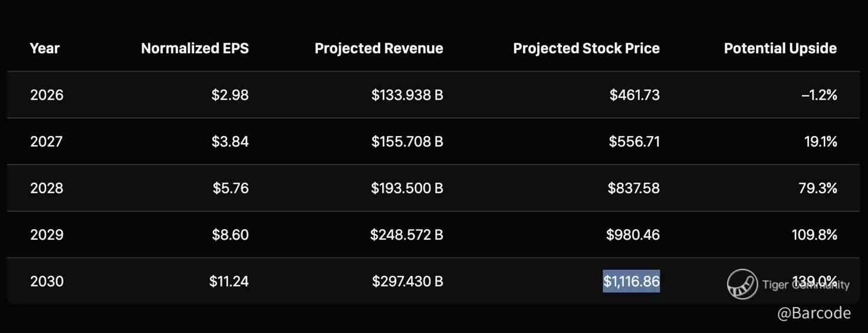Click the 2030 year row cell
Viewport: 868px width, 333px height.
47,282
